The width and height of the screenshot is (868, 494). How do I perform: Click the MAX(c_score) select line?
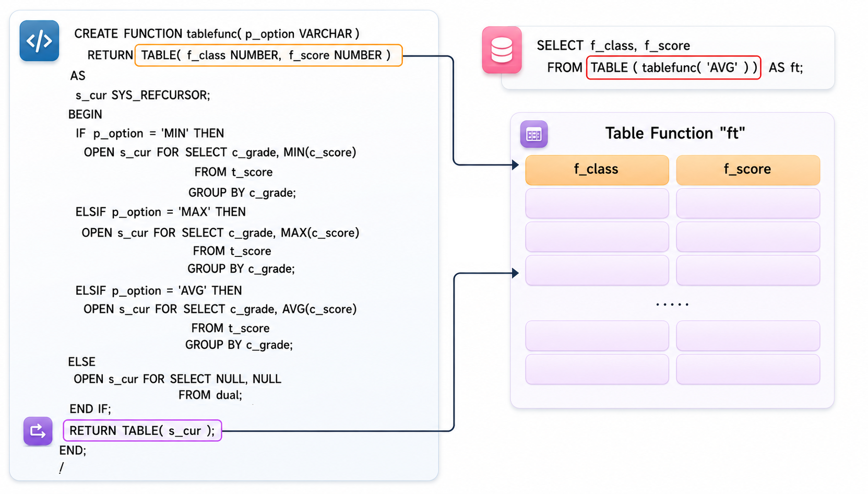pos(220,233)
